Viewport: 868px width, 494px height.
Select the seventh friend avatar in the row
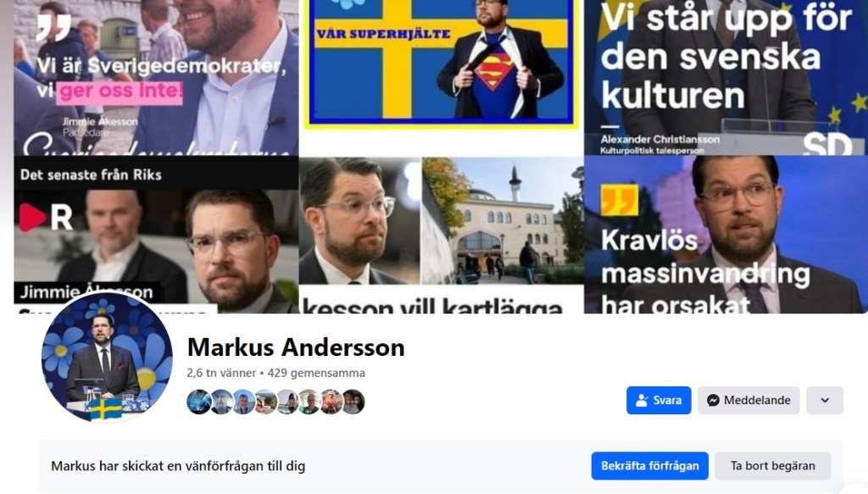pyautogui.click(x=331, y=402)
